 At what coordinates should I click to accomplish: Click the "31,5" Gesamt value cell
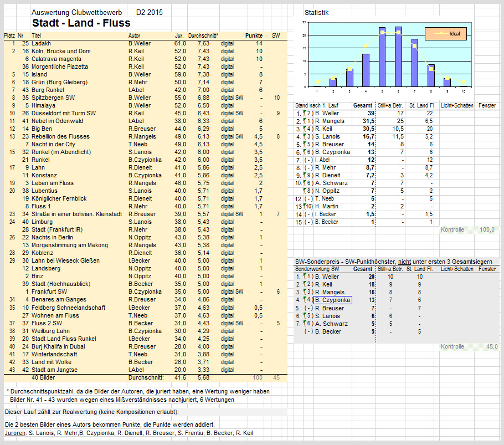tap(369, 121)
